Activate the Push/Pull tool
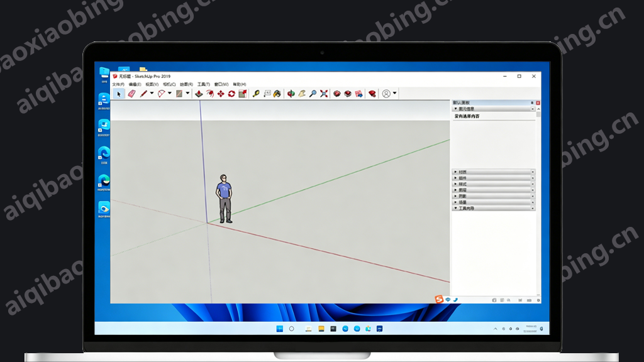This screenshot has width=644, height=362. [199, 94]
